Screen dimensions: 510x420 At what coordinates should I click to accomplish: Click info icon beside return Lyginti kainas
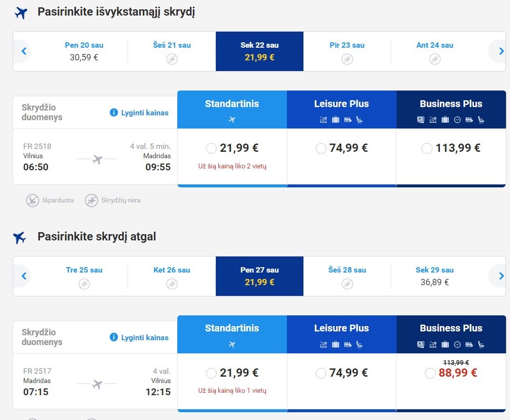tap(113, 337)
